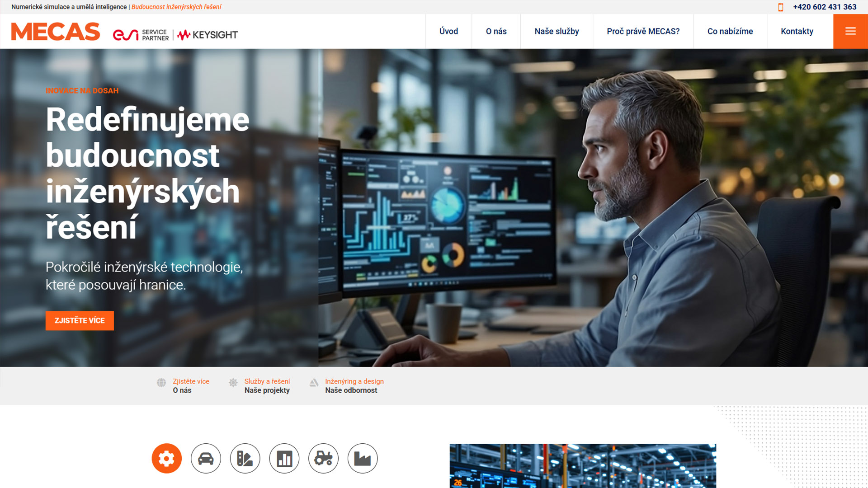Screen dimensions: 868x488
Task: Open the orange hamburger menu
Action: tap(850, 31)
